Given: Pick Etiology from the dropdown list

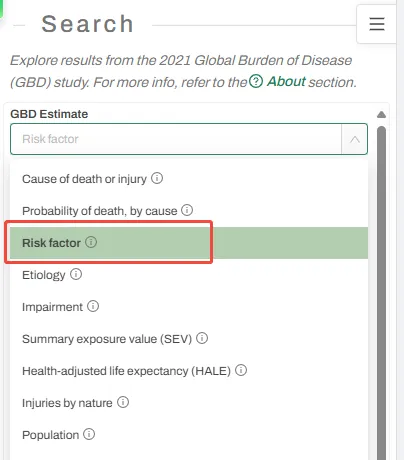Looking at the screenshot, I should pos(189,275).
